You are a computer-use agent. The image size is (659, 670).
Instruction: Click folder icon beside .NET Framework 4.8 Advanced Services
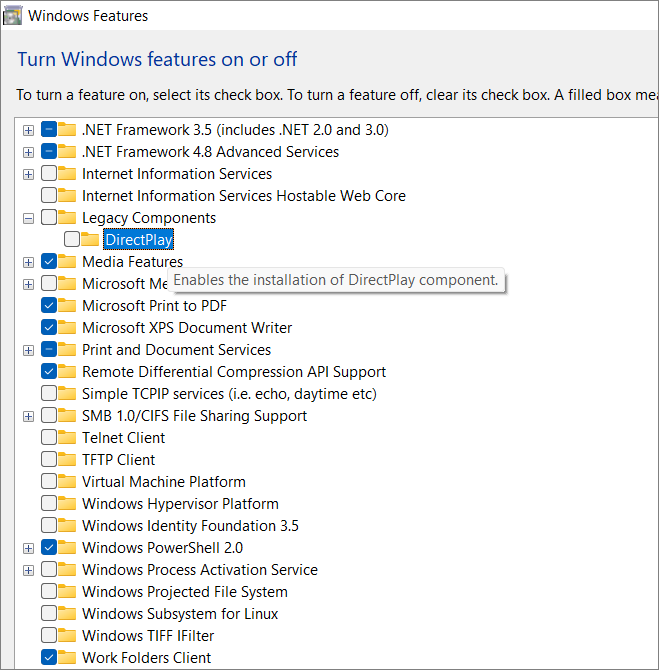(67, 151)
